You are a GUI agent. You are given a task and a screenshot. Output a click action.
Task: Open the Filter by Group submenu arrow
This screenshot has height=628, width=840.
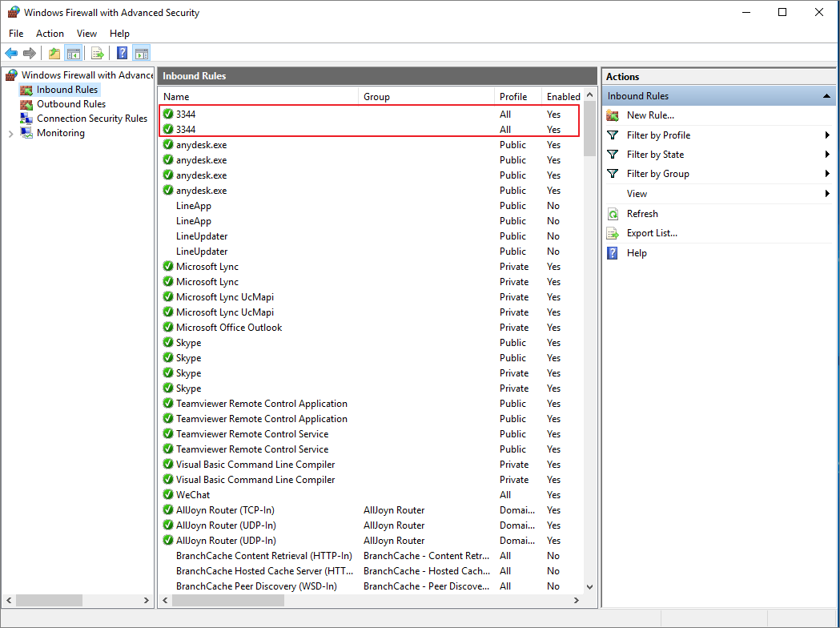(x=827, y=174)
